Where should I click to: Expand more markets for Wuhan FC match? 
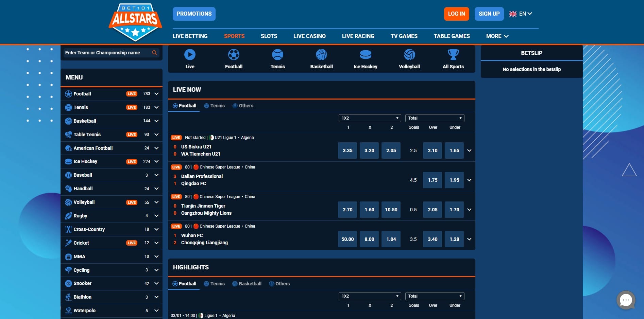point(469,239)
